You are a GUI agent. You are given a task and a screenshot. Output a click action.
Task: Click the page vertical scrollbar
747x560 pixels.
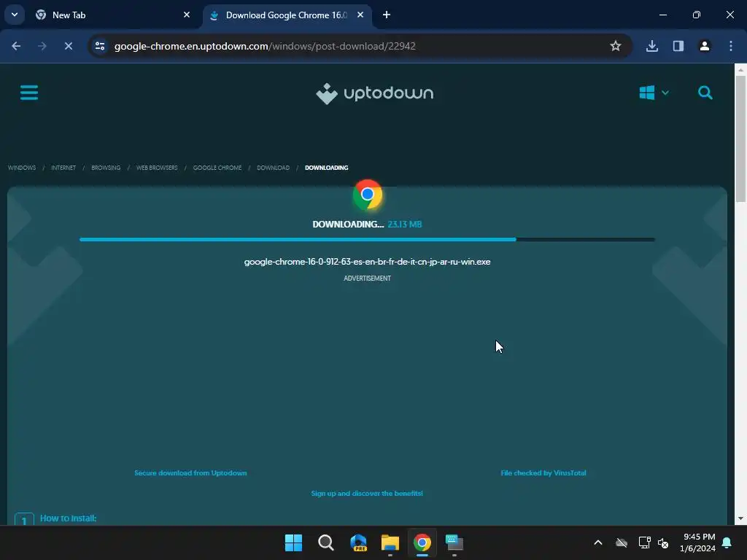(x=740, y=138)
